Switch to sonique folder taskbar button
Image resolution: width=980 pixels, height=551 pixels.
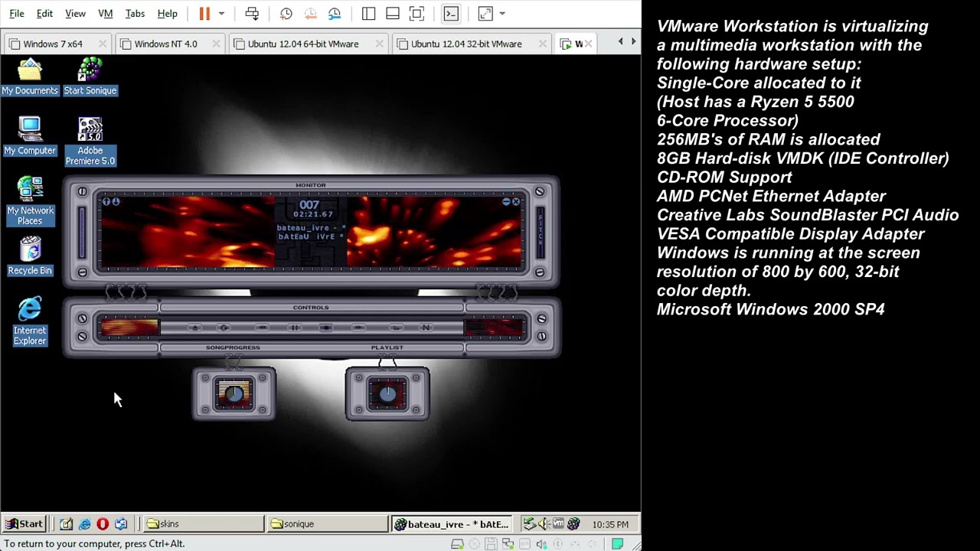[328, 524]
